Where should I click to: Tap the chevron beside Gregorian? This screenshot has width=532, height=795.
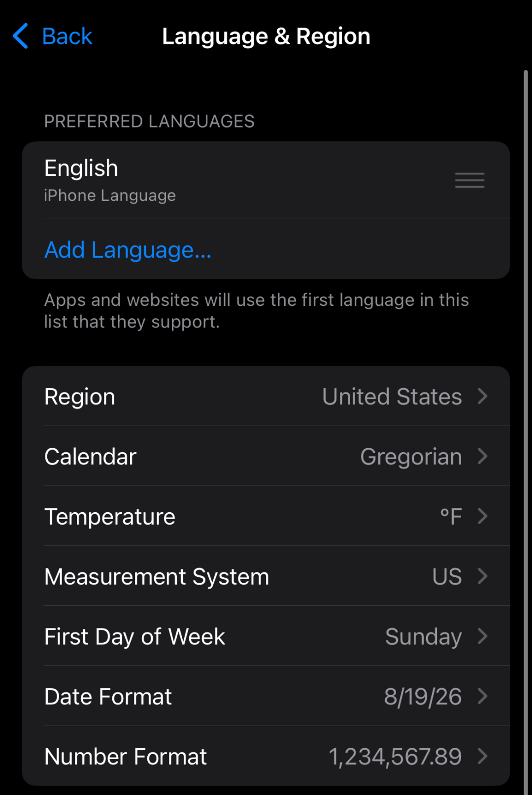point(483,456)
